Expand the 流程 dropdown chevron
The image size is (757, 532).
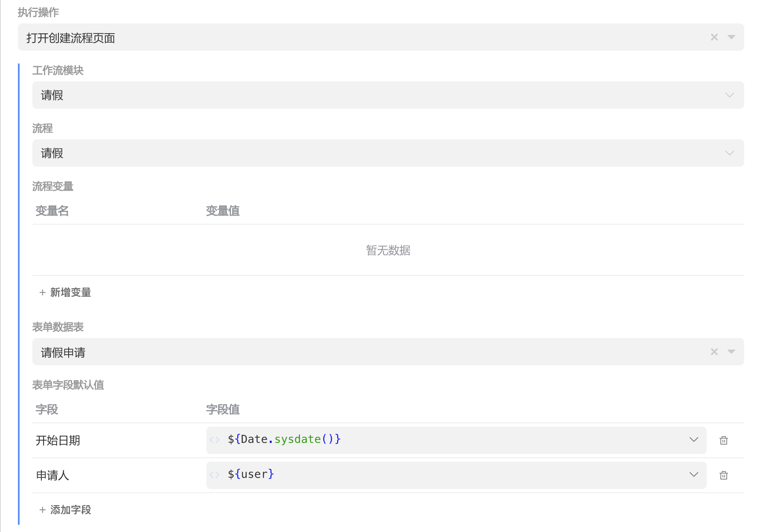point(730,153)
